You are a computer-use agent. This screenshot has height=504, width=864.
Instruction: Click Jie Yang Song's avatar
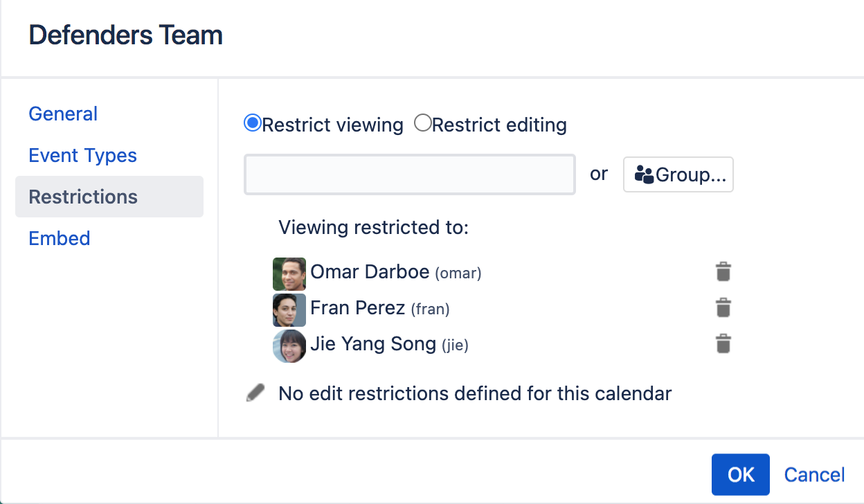coord(289,346)
